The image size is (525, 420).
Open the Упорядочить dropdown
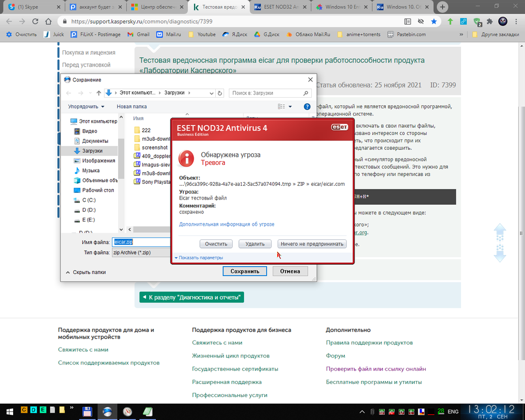[86, 107]
